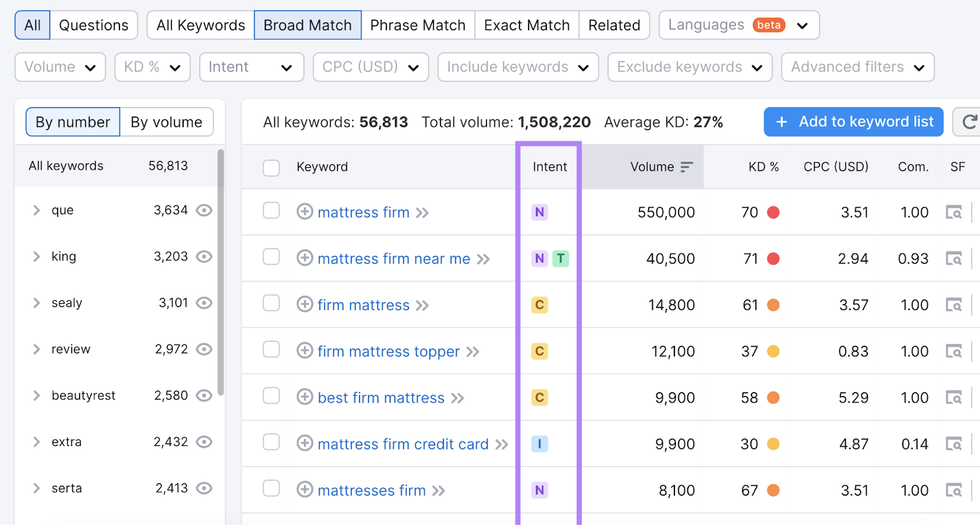Open the best firm mattress keyword link

pyautogui.click(x=381, y=398)
